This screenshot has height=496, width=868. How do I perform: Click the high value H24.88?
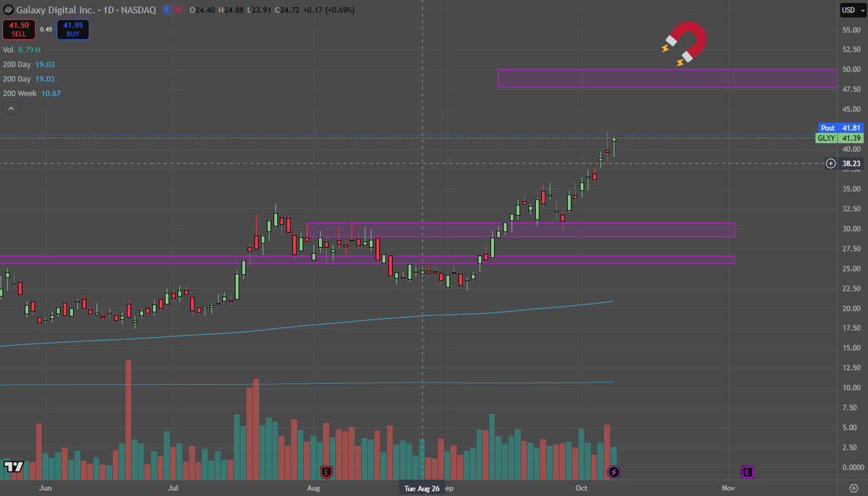(x=231, y=10)
